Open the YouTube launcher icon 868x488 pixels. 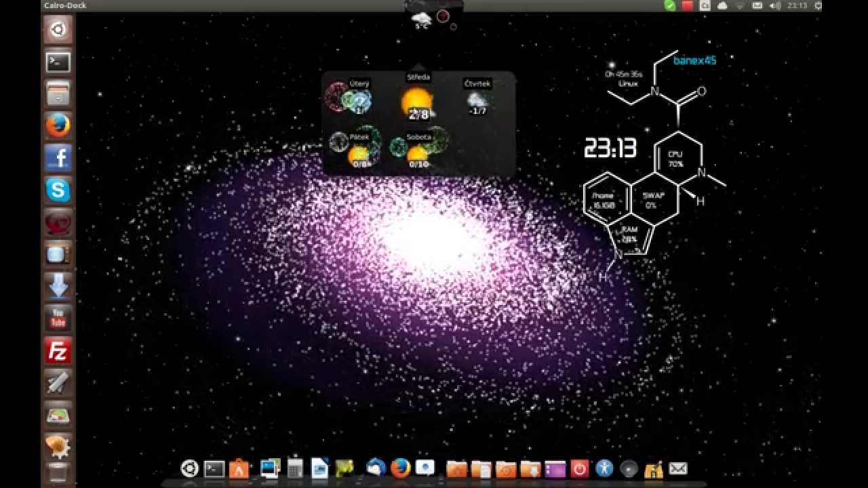click(x=58, y=319)
